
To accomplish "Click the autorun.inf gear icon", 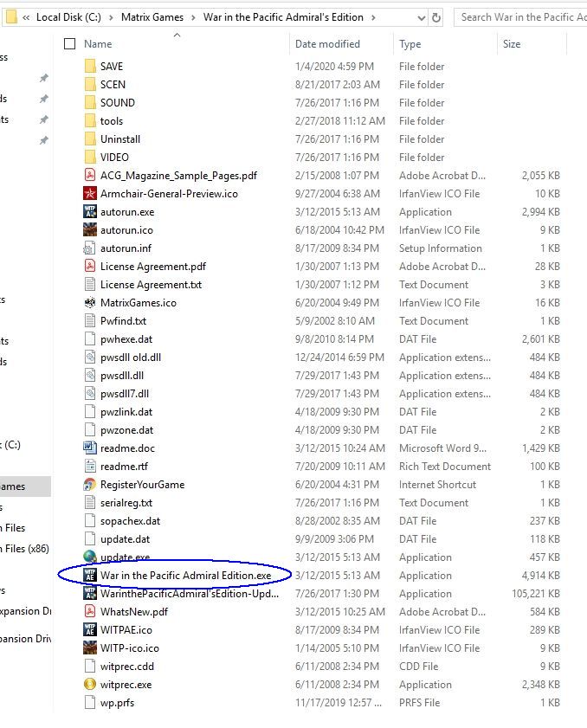I will tap(90, 248).
